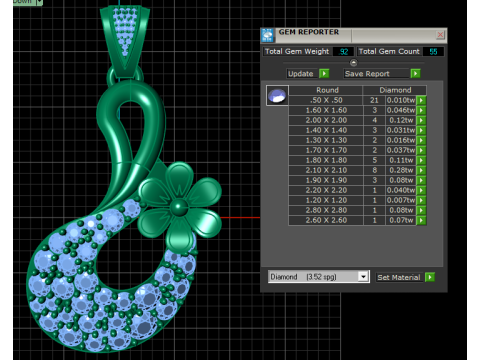The width and height of the screenshot is (480, 360).
Task: Click the Total Gem Weight label
Action: coord(297,51)
